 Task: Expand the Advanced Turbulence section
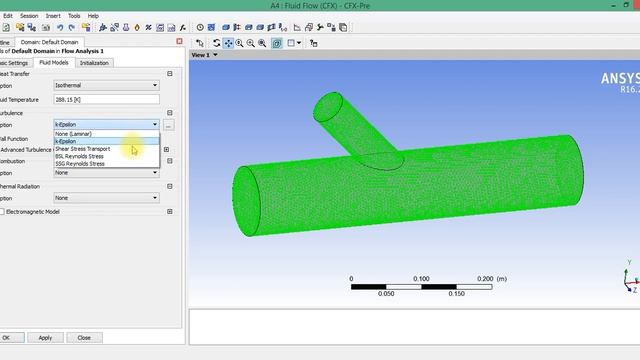click(x=167, y=149)
